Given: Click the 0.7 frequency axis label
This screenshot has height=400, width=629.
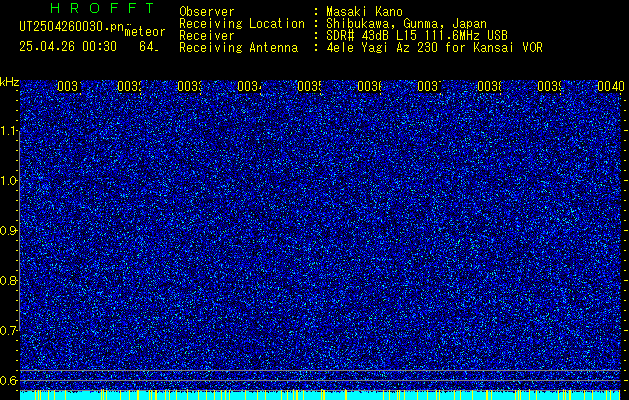Looking at the screenshot, I should pyautogui.click(x=9, y=331).
